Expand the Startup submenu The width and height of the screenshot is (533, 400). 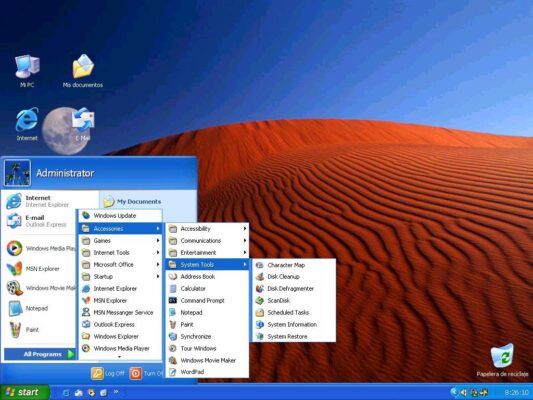120,276
